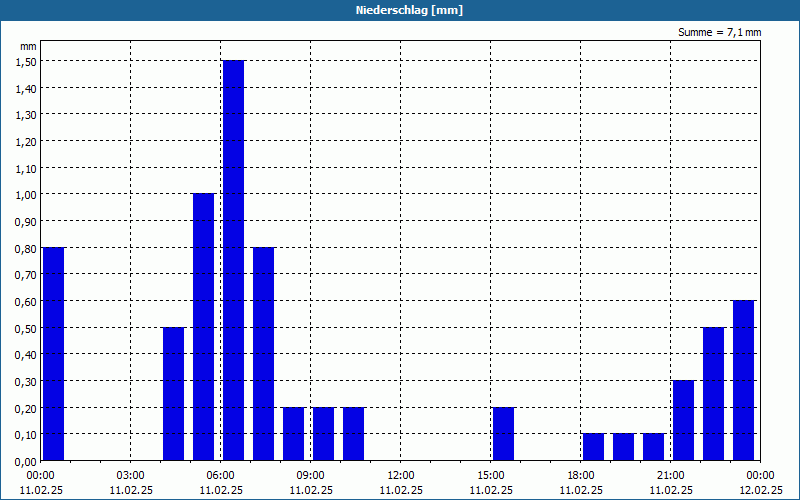Click the 0,20 y-axis label
Screen dimensions: 800x500
click(x=25, y=409)
